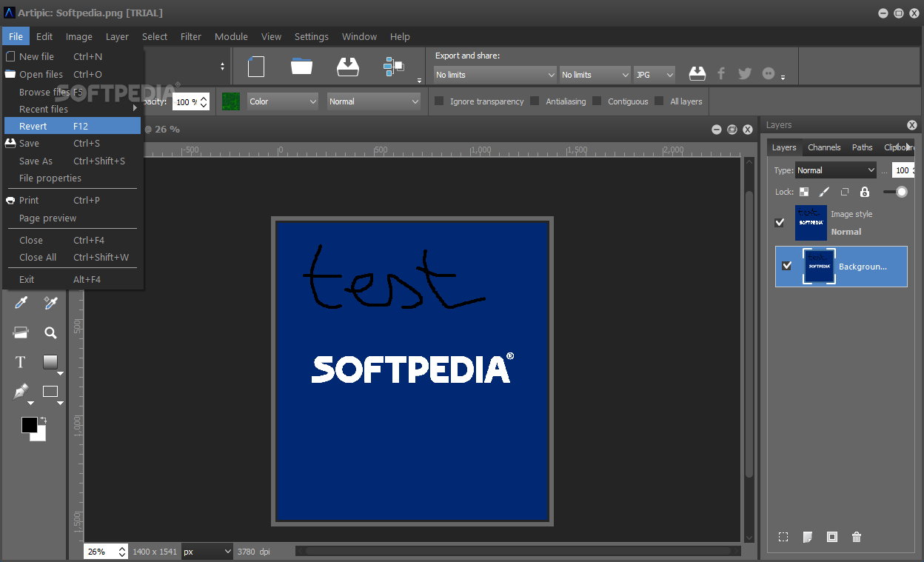Choose Page preview in File menu
The image size is (924, 562).
[73, 218]
